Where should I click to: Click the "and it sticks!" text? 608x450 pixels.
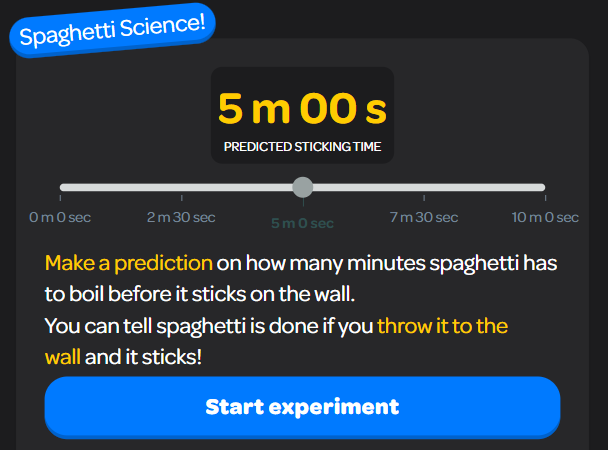(143, 355)
